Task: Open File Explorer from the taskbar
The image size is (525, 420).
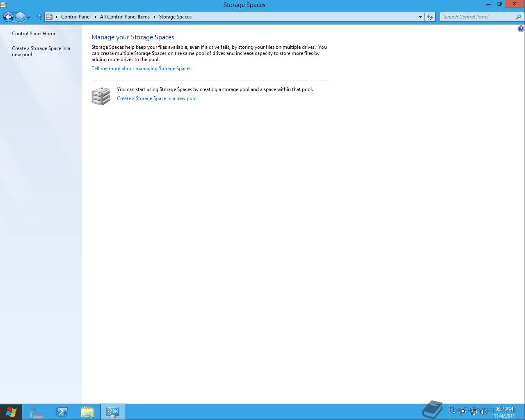Action: 87,412
